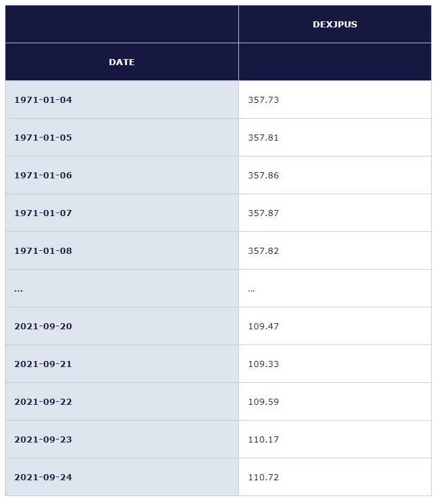This screenshot has width=439, height=504.
Task: Select the 1971-01-04 date row label
Action: pyautogui.click(x=43, y=100)
